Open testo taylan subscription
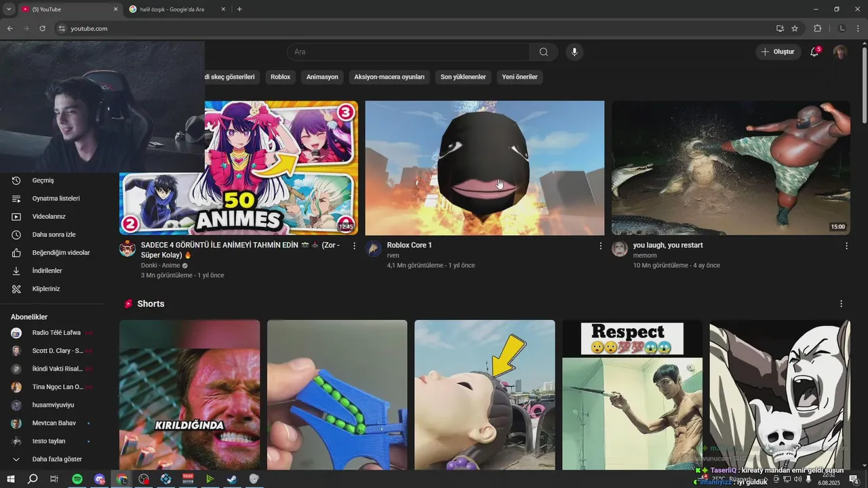 pos(52,441)
